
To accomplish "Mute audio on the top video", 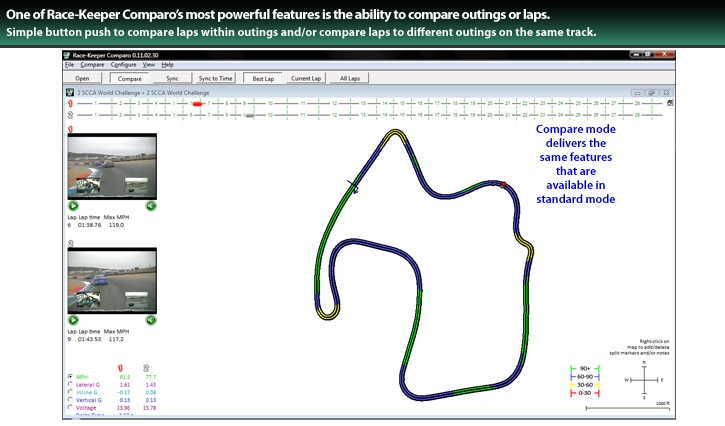I will click(151, 206).
